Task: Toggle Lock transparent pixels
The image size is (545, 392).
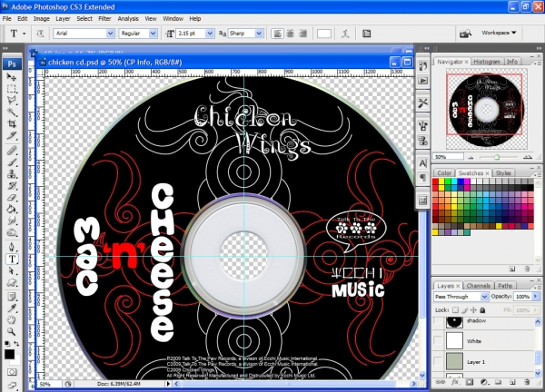Action: point(455,309)
